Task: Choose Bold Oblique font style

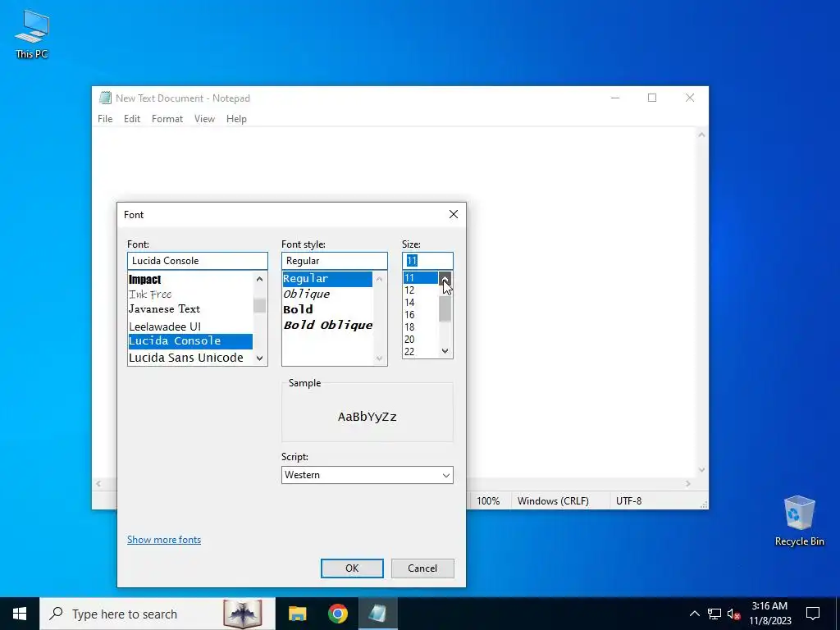Action: tap(327, 325)
